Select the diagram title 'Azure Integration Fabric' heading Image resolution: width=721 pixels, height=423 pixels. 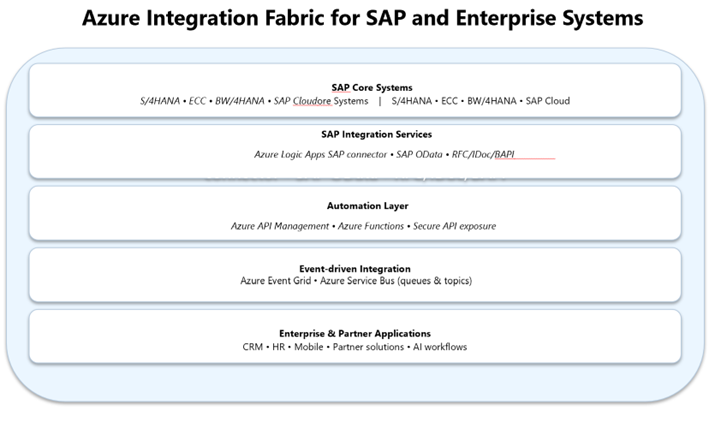(x=362, y=18)
